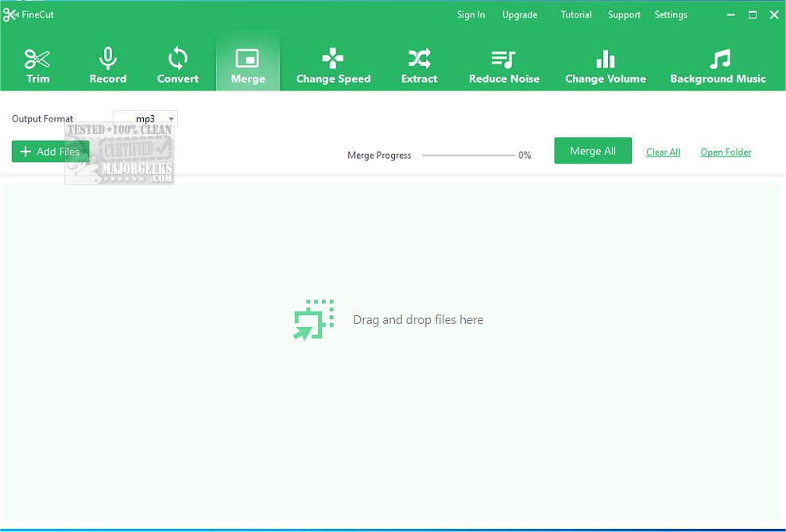Click the 'Output Format' label
The image size is (786, 532).
click(43, 119)
